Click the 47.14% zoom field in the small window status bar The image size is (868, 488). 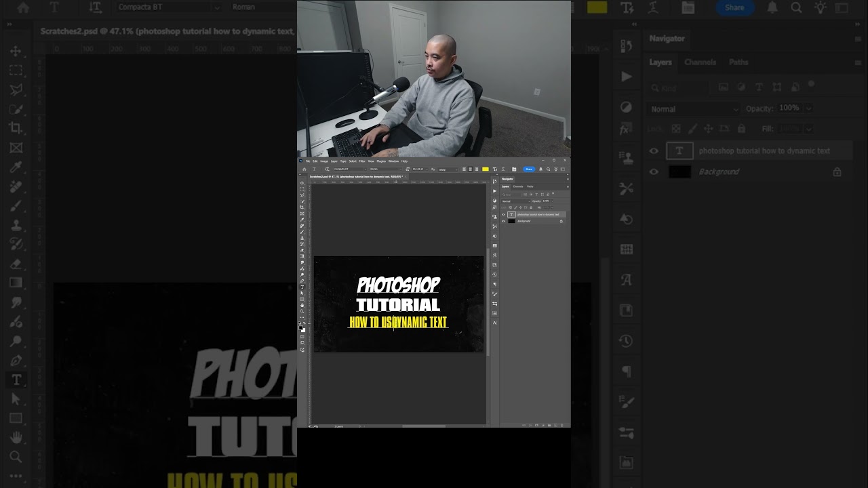pyautogui.click(x=313, y=426)
